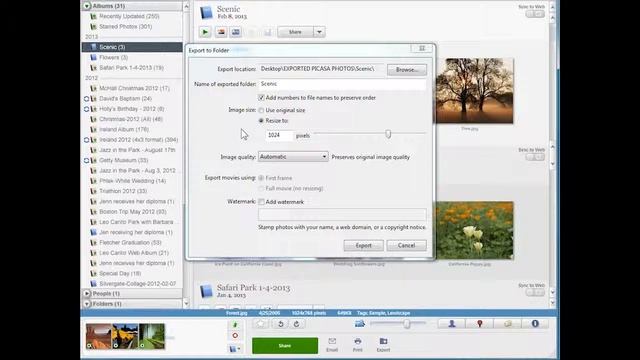Toggle the Sync to Web switch in the middle of the library
The width and height of the screenshot is (640, 360).
[x=535, y=157]
